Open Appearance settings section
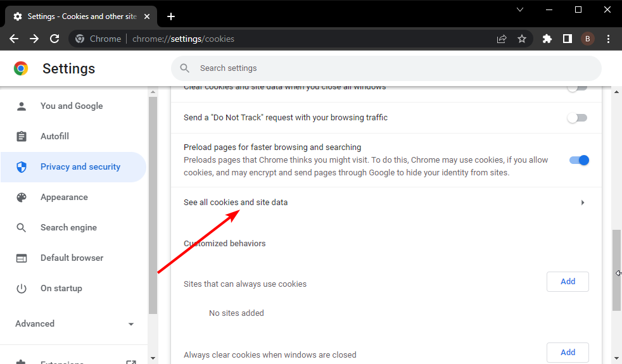Screen dimensions: 622x364 tap(73, 197)
